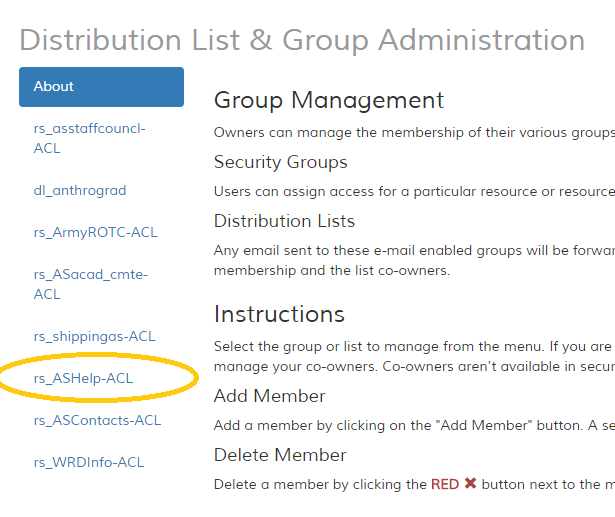Click the Add Member subheading

click(x=269, y=396)
